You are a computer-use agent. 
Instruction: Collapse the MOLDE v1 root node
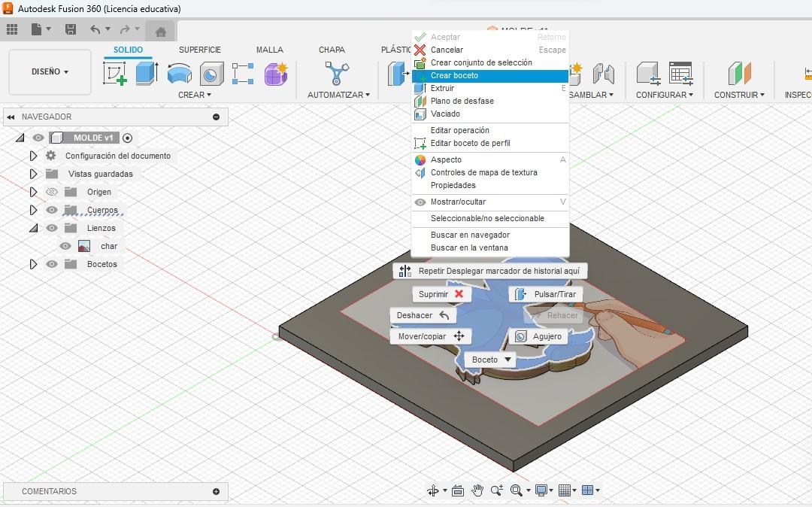[20, 138]
